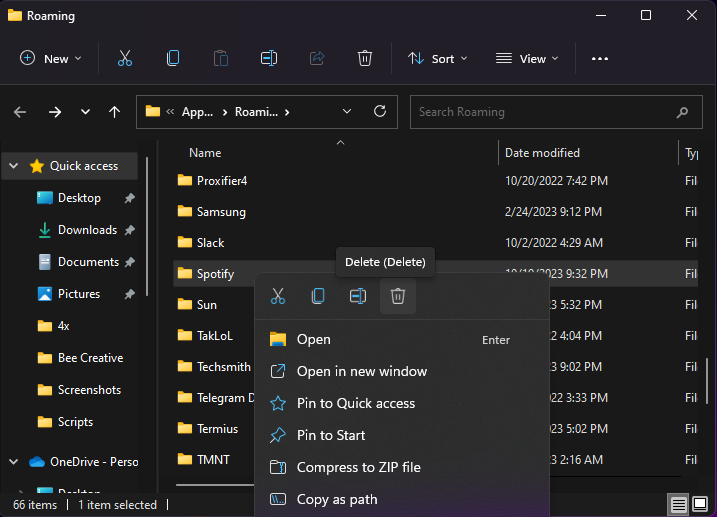Click the Delete trash icon in the top toolbar
This screenshot has height=517, width=717.
pyautogui.click(x=364, y=59)
